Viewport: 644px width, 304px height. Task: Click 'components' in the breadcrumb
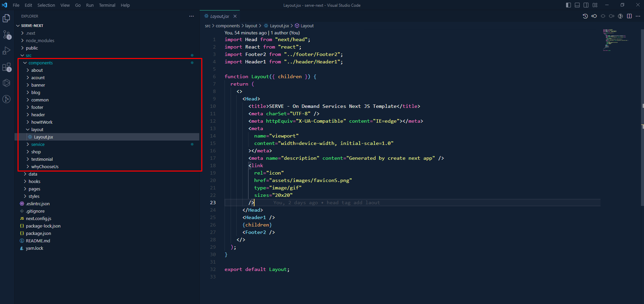(228, 26)
